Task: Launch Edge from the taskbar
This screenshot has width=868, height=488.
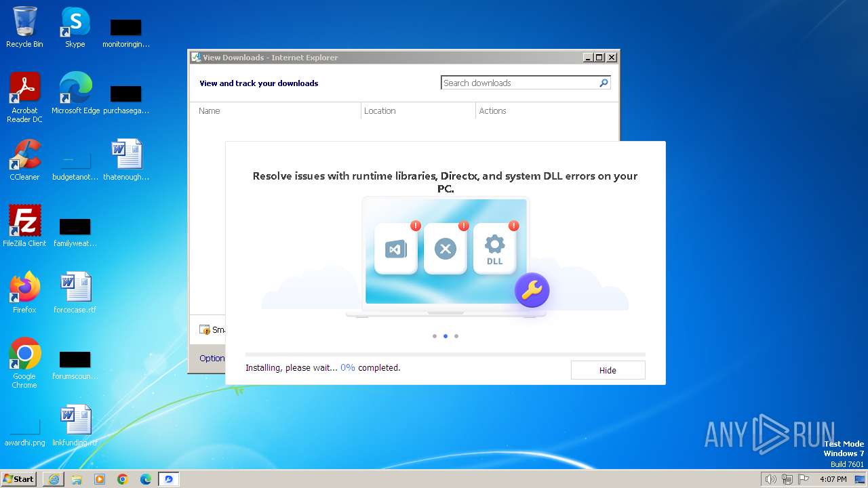Action: (146, 479)
